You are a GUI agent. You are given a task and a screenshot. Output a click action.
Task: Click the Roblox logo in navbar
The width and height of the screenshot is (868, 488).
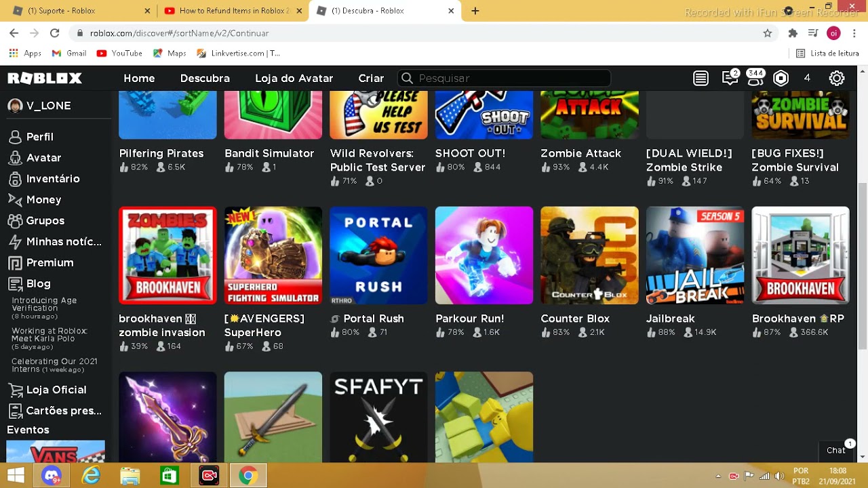(x=45, y=79)
